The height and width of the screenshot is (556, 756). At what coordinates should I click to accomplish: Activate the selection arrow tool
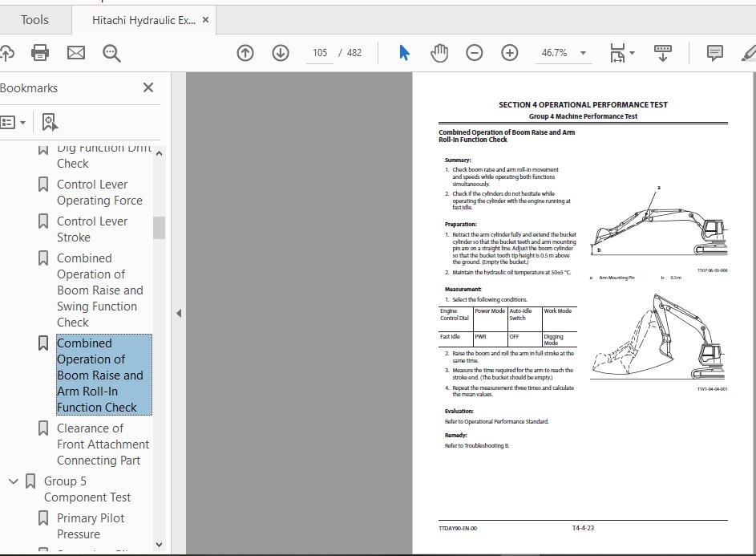point(404,53)
